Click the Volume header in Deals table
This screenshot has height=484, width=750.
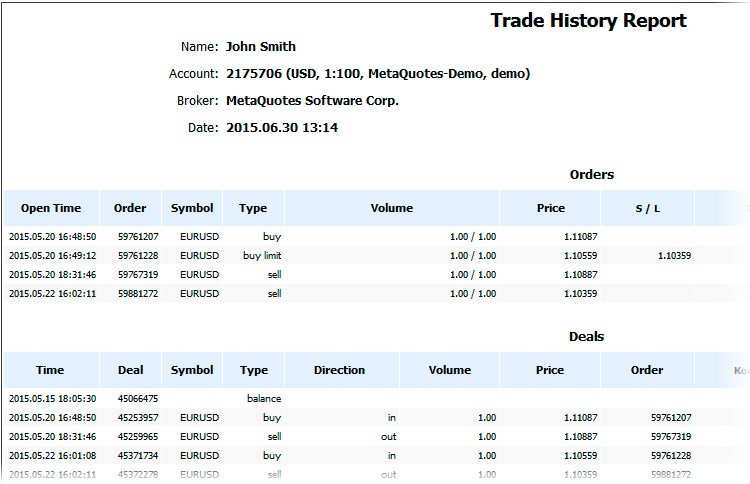[450, 370]
